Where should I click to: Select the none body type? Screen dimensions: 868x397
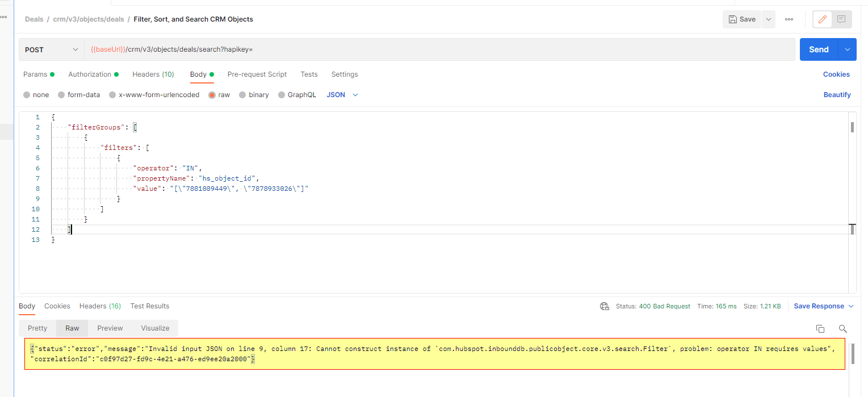coord(36,94)
